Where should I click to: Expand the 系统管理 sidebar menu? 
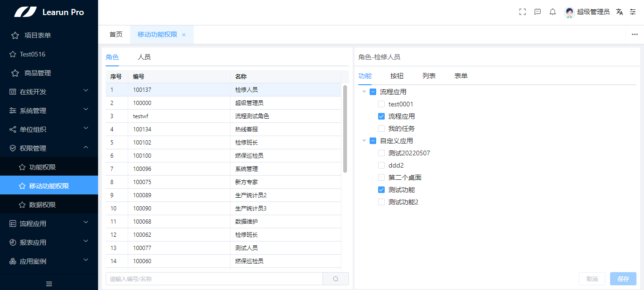point(49,111)
